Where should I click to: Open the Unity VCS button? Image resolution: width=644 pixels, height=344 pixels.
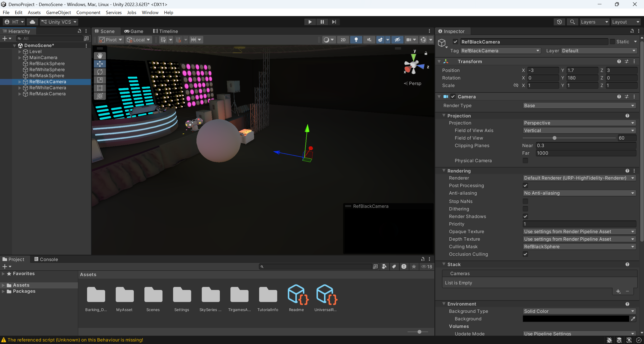[59, 22]
